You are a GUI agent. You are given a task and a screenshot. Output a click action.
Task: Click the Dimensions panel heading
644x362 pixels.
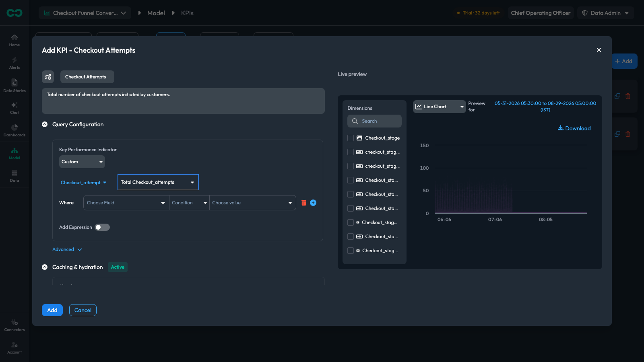point(360,108)
